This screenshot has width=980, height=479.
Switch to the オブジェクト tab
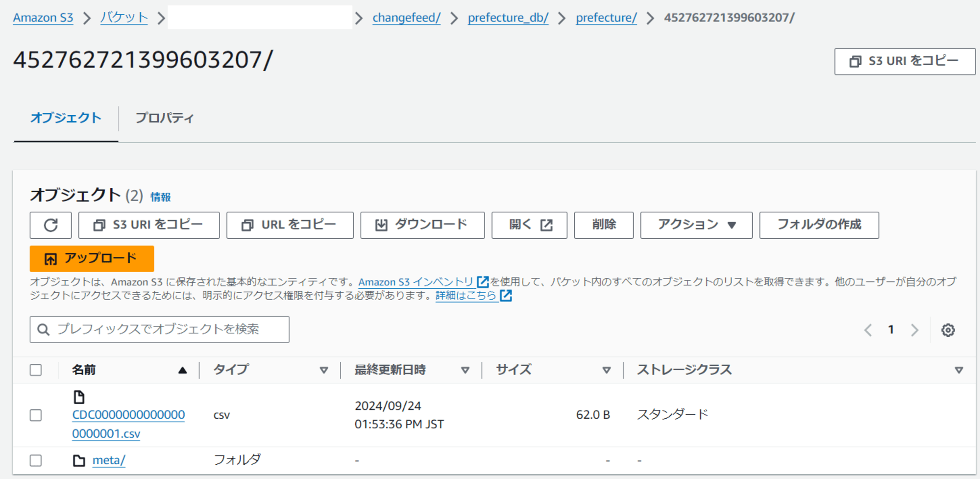coord(66,118)
